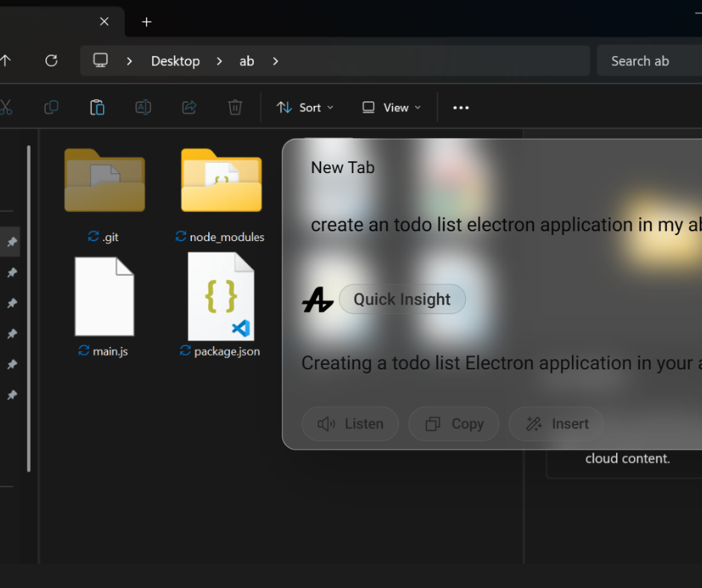This screenshot has height=588, width=702.
Task: Open the Sort dropdown menu
Action: tap(305, 107)
